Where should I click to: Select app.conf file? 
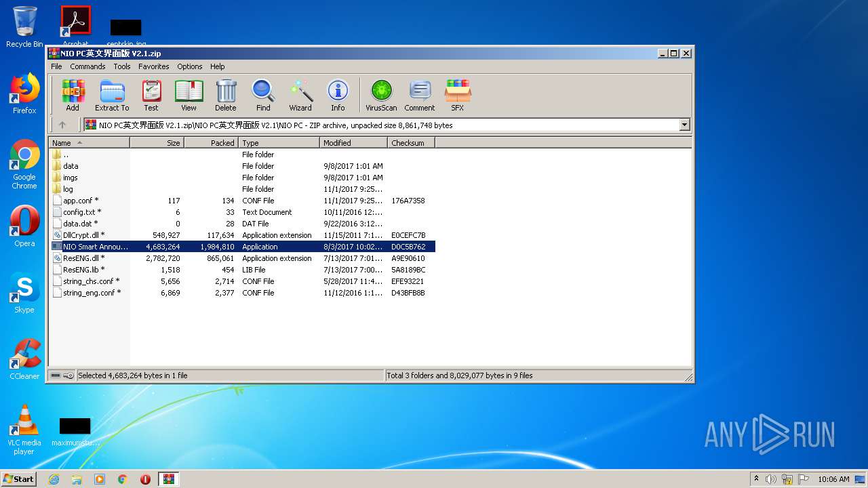242,201
